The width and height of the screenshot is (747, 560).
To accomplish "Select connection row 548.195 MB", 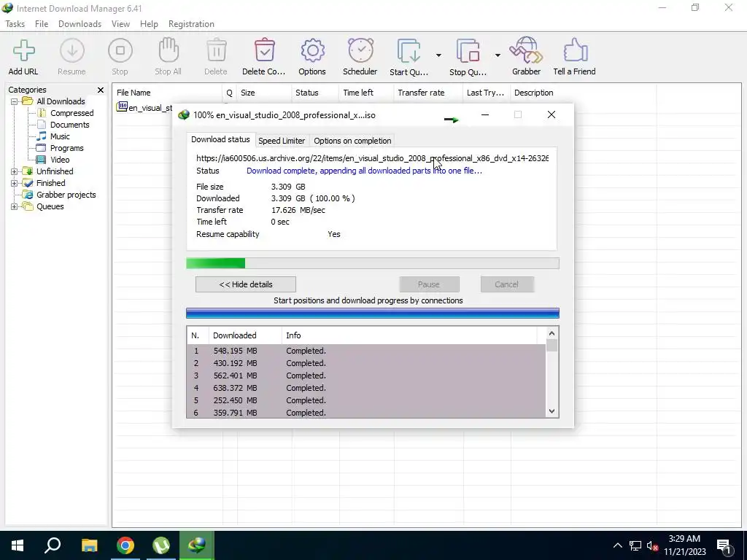I will (x=366, y=351).
